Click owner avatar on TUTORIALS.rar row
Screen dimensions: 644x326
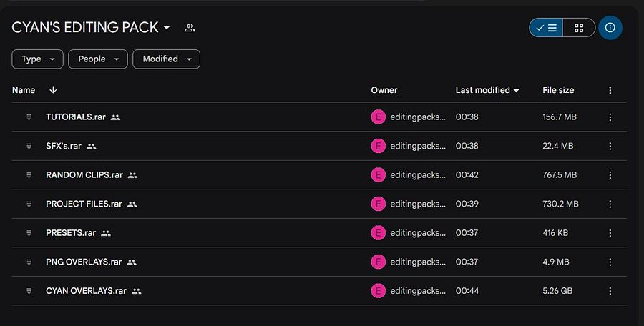[x=379, y=117]
